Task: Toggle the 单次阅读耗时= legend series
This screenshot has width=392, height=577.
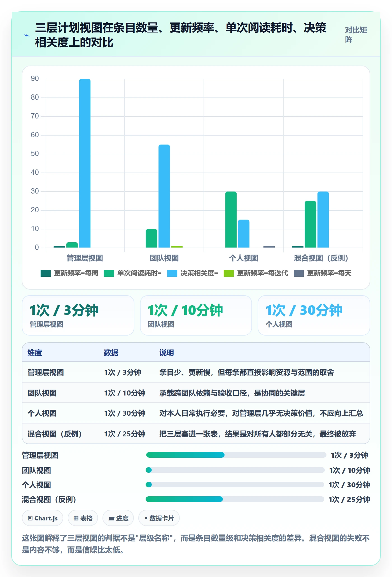Action: [132, 273]
